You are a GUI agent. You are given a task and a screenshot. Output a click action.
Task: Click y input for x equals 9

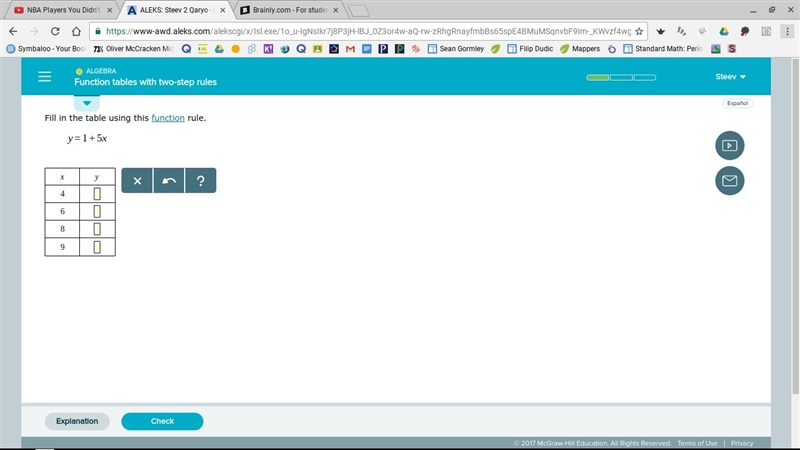(97, 247)
